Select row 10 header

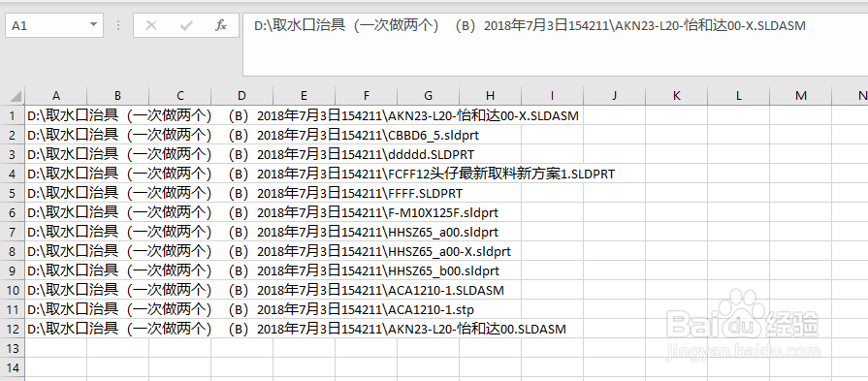click(x=13, y=290)
